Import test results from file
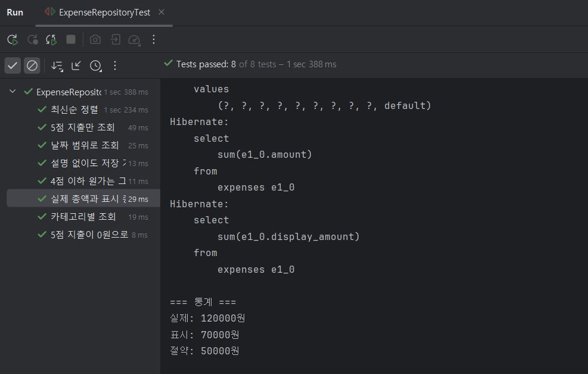Image resolution: width=588 pixels, height=374 pixels. pos(116,39)
